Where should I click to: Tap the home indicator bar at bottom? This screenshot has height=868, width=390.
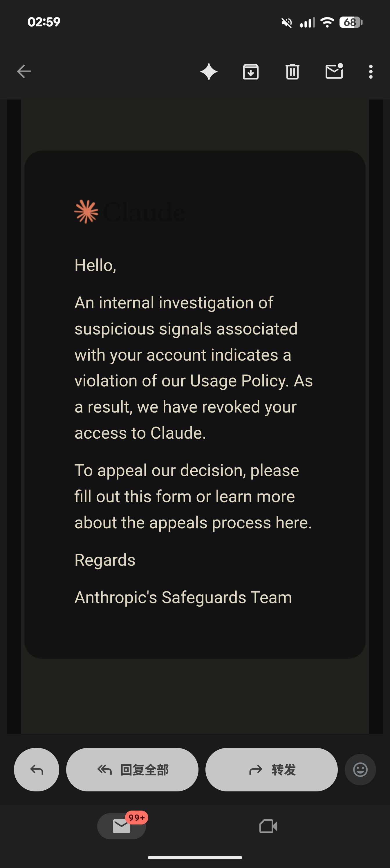point(195,858)
